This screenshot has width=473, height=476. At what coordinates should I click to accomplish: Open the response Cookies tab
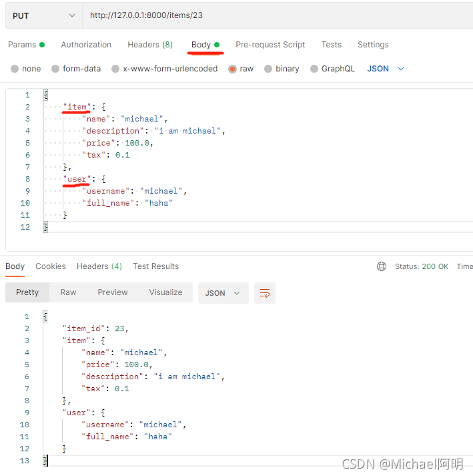(x=50, y=266)
